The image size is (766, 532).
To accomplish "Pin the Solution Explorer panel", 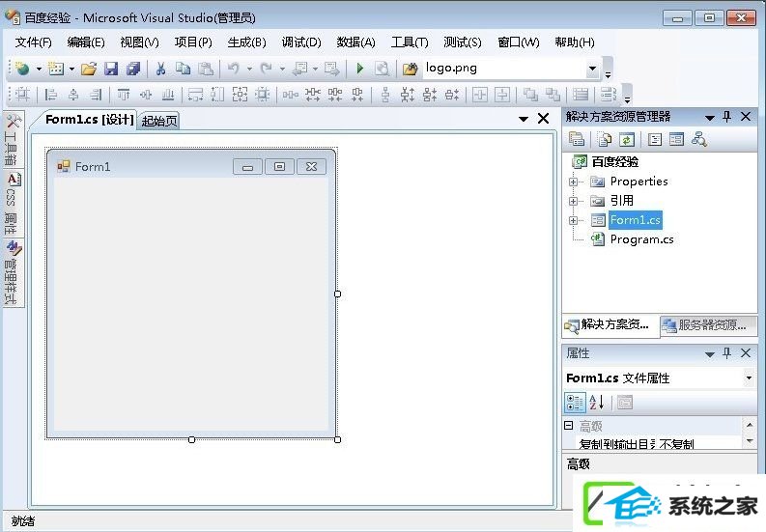I will (x=727, y=117).
